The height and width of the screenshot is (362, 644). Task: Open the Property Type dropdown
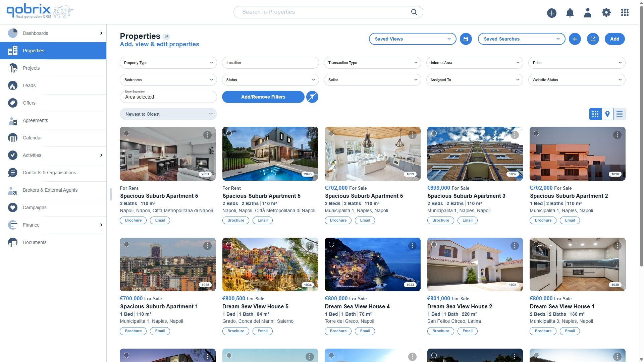(x=168, y=63)
